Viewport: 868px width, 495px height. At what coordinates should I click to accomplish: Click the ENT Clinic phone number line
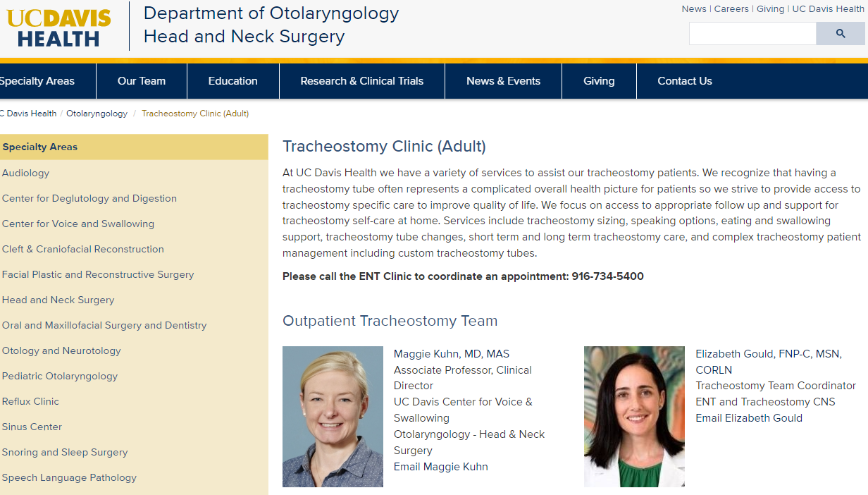463,276
